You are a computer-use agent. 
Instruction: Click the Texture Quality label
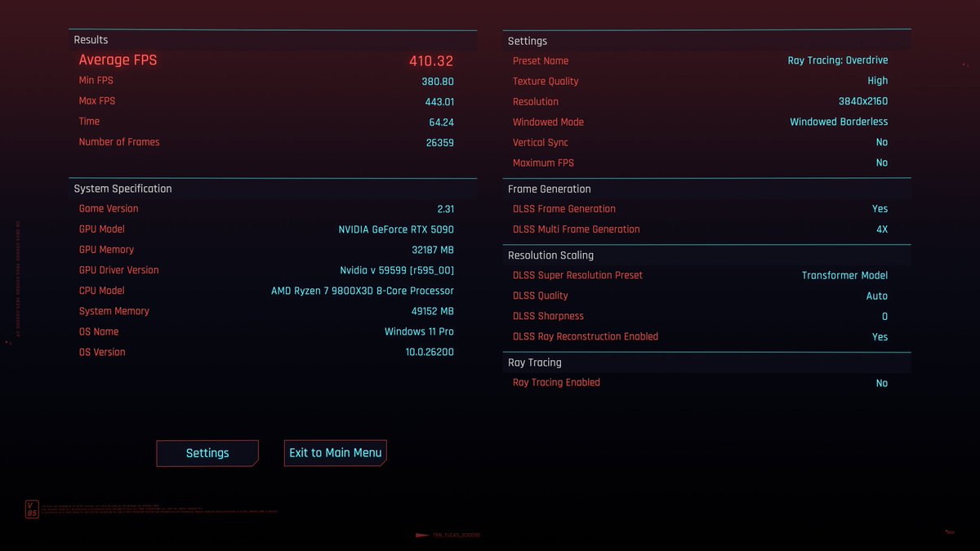[x=546, y=82]
